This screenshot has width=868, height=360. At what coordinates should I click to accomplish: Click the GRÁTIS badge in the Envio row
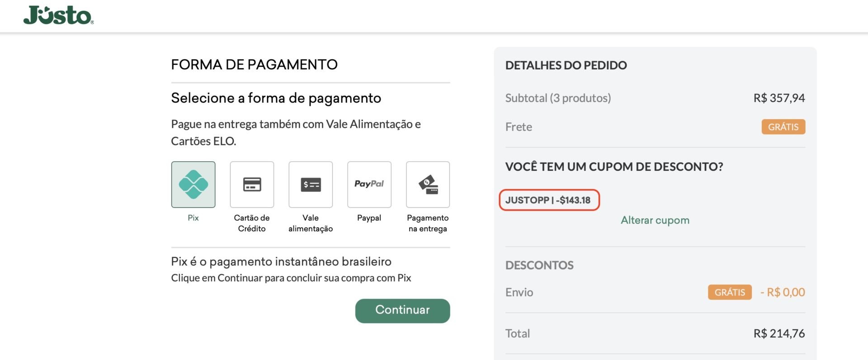[730, 292]
